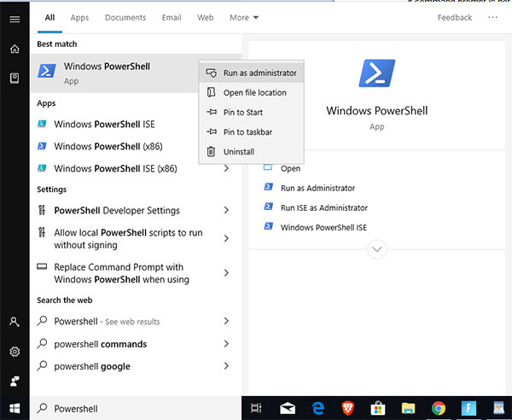
Task: Choose Open file location in the context menu
Action: (252, 92)
